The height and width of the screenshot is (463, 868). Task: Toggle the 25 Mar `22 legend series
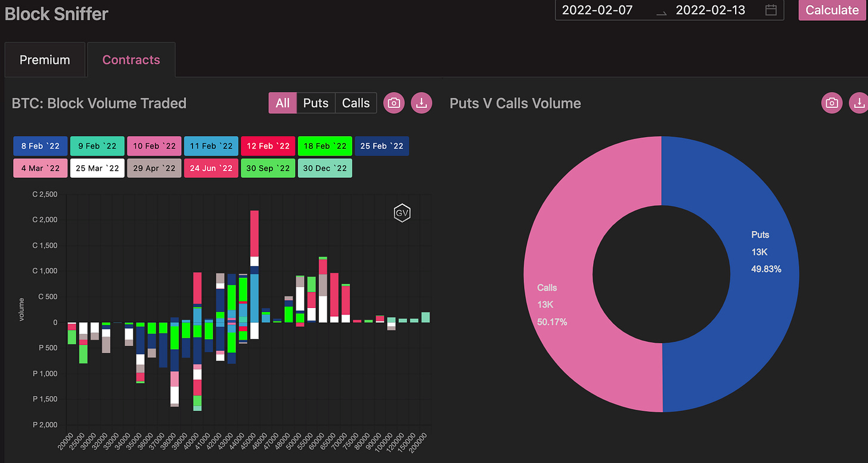pos(98,168)
